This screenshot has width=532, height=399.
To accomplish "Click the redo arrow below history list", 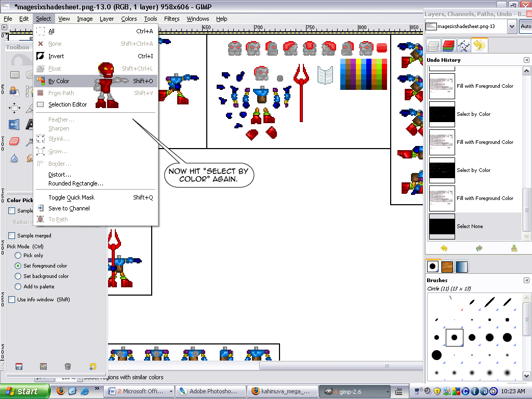I will pos(479,248).
